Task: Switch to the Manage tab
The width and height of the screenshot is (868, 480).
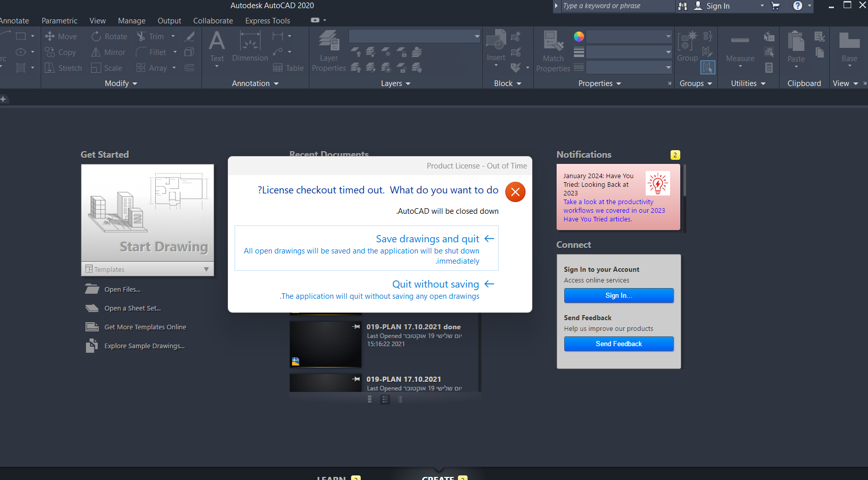Action: pos(132,21)
